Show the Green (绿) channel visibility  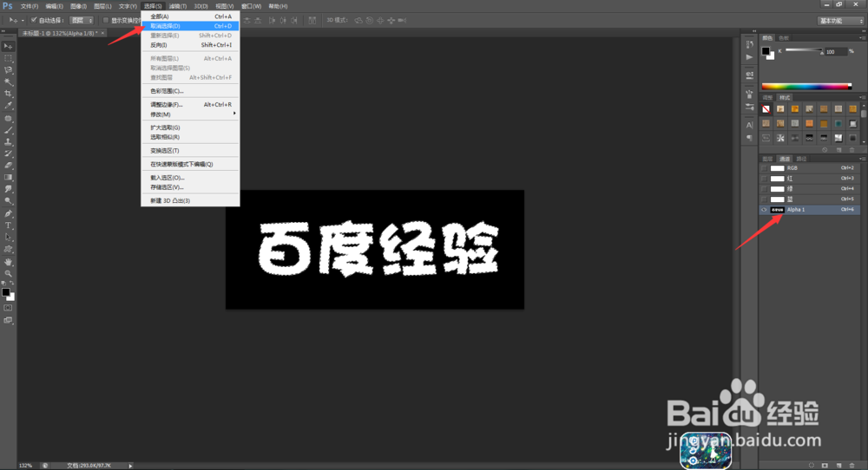click(764, 189)
